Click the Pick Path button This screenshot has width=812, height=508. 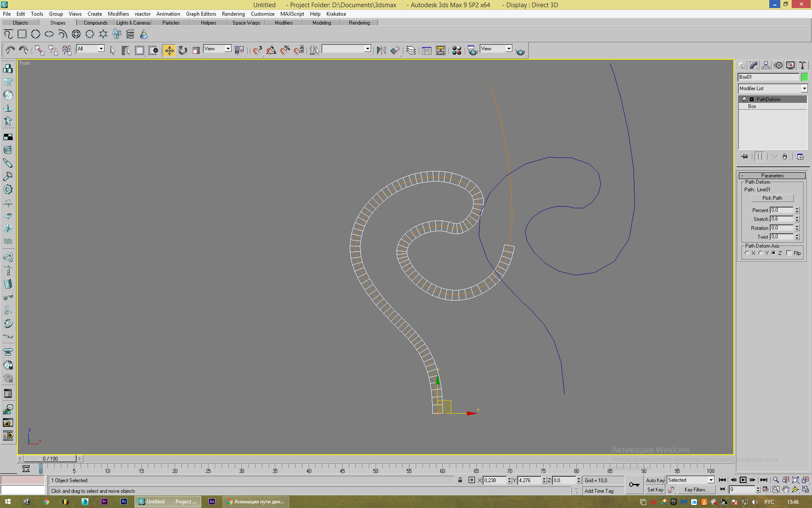coord(772,198)
